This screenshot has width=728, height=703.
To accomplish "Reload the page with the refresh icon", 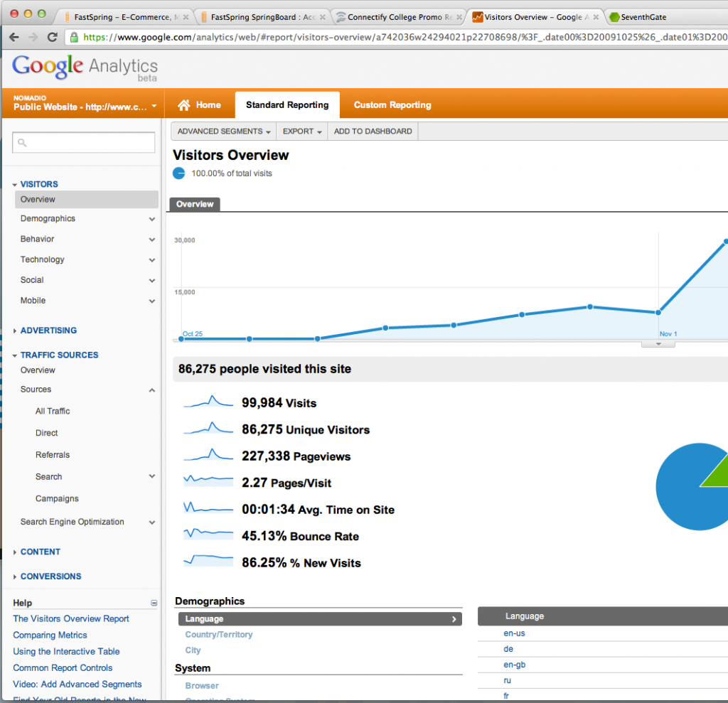I will 53,37.
